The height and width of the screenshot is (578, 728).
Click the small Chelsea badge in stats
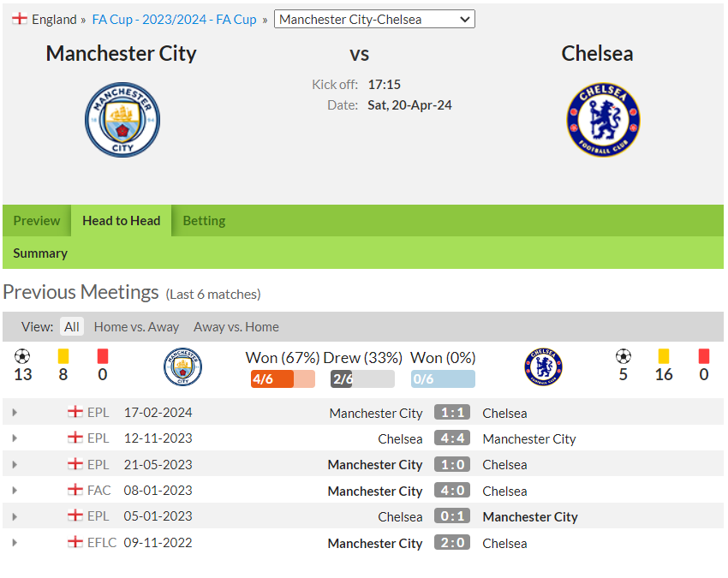point(543,366)
